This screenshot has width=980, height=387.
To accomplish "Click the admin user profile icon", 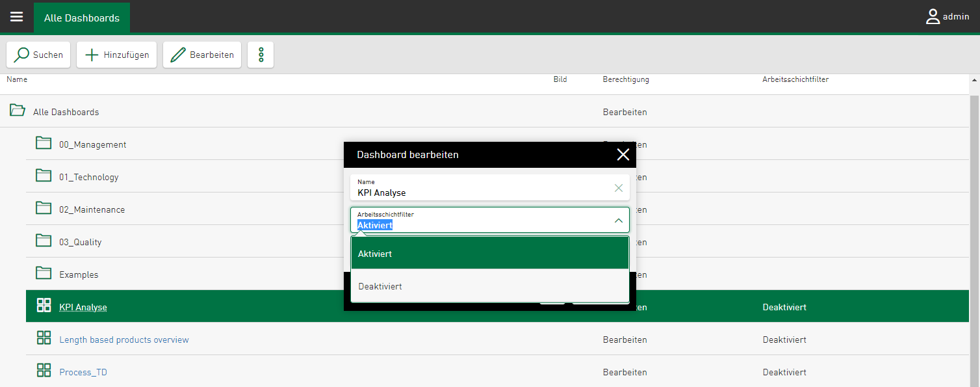I will [x=933, y=17].
